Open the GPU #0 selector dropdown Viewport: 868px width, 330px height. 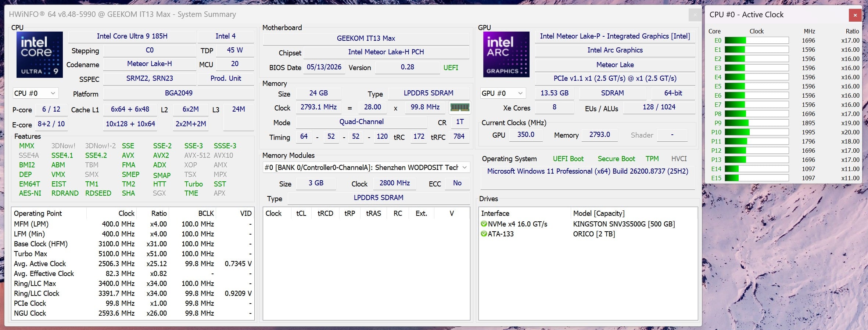[503, 93]
